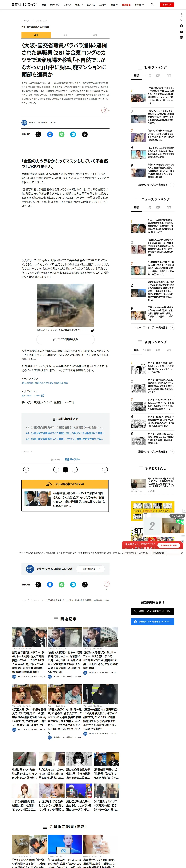186x868 pixels.
Task: Click すべての画像を見る button
Action: click(65, 339)
